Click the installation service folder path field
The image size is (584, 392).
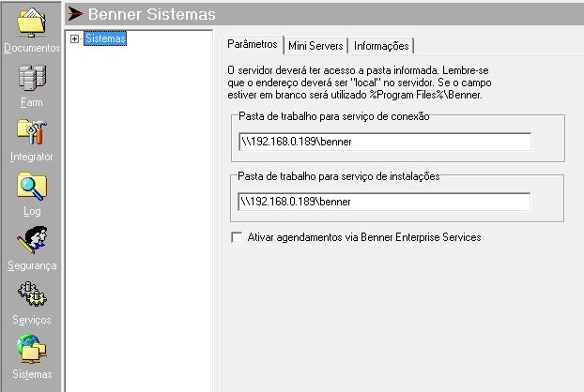pos(384,202)
